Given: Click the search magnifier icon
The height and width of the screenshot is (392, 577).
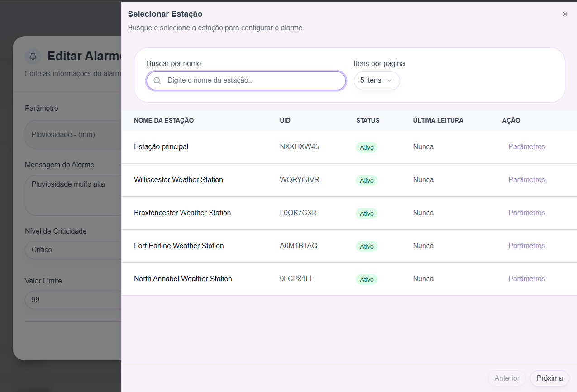Looking at the screenshot, I should tap(157, 81).
